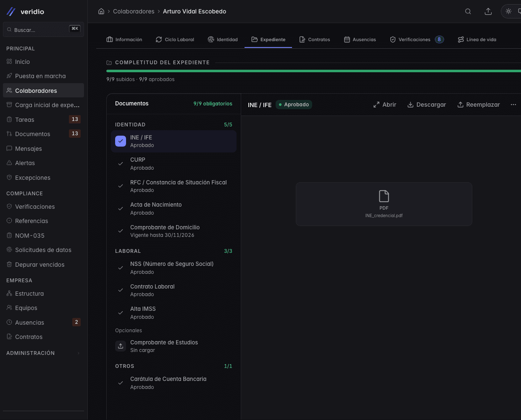Click the expediente completeness progress bar
Screen dimensions: 521x420
pos(313,71)
